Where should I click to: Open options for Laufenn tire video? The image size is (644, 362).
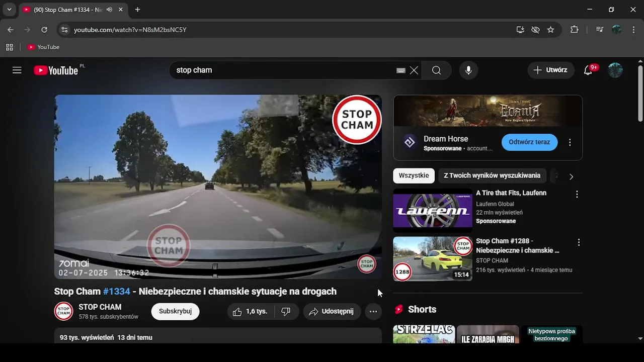click(577, 195)
